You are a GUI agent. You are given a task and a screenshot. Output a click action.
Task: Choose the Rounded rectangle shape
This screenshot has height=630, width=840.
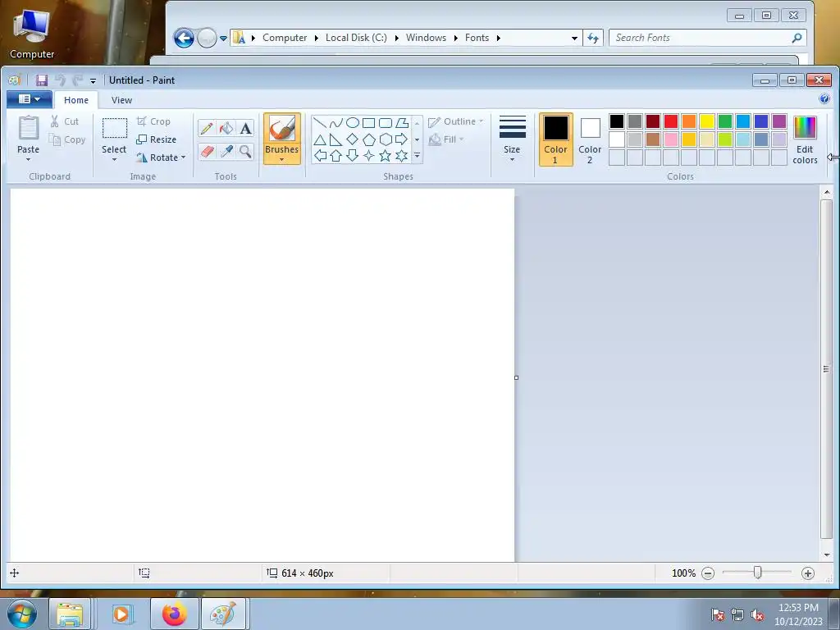386,123
